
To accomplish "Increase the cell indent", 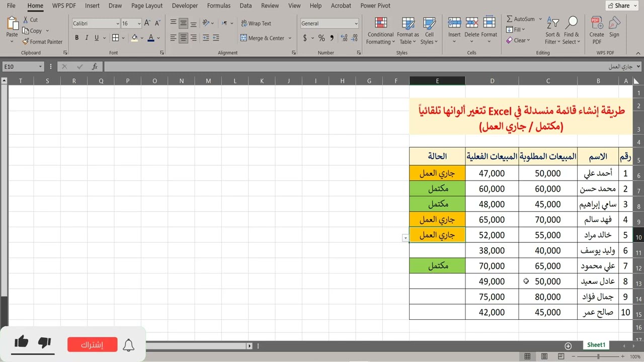I will [216, 38].
